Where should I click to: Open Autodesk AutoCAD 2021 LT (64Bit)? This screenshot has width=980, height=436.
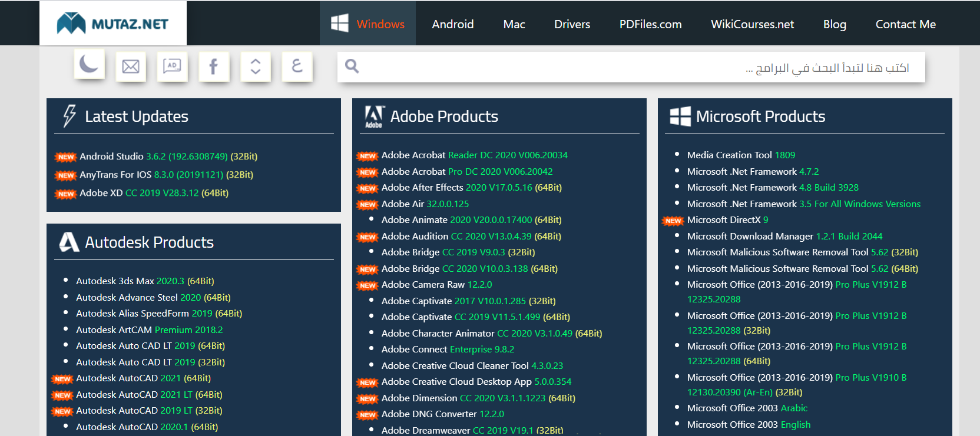(x=149, y=395)
